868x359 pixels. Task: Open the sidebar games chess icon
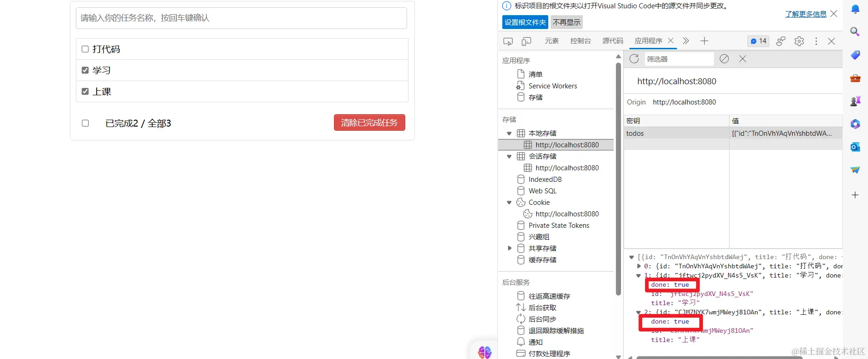855,101
